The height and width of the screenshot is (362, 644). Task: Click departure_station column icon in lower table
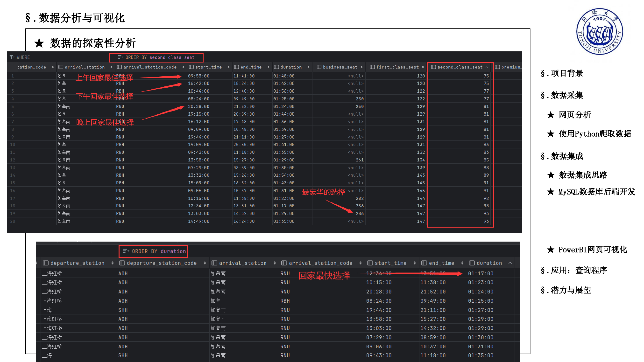[x=46, y=263]
